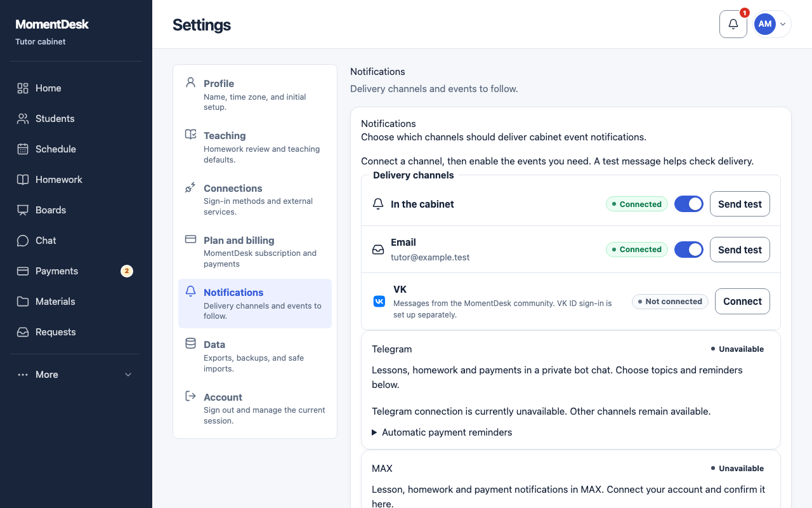Screen dimensions: 812x508
Task: Send test for Email channel
Action: pos(740,250)
